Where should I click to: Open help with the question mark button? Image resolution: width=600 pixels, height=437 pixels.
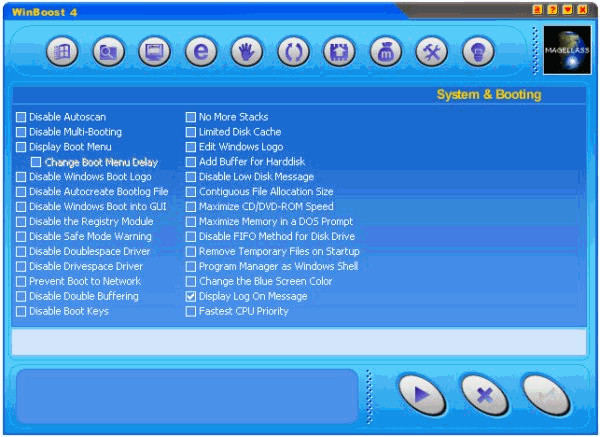click(x=553, y=10)
